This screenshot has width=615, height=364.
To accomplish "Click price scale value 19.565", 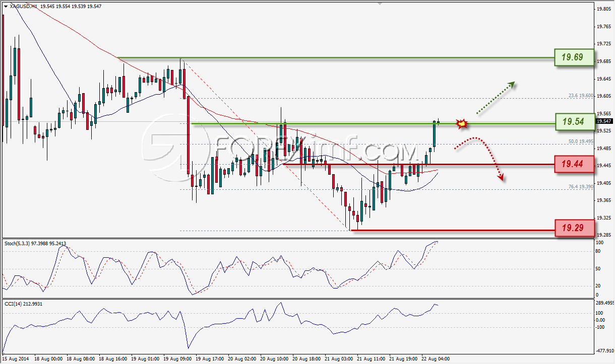I will (603, 113).
